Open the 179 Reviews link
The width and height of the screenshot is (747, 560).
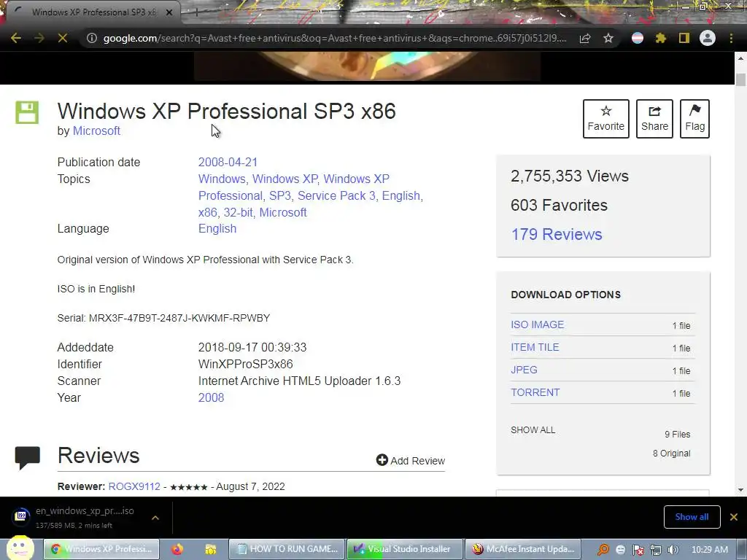tap(557, 234)
